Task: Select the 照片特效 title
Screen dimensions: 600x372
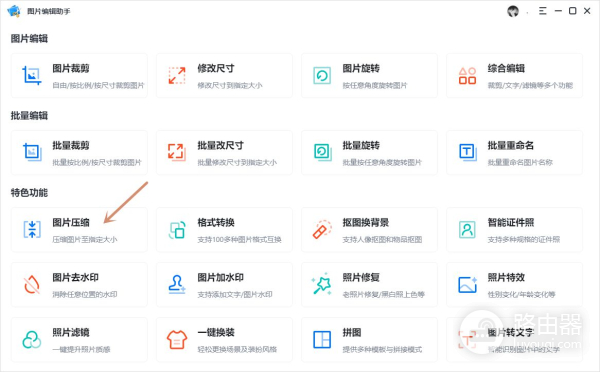Action: pyautogui.click(x=506, y=277)
